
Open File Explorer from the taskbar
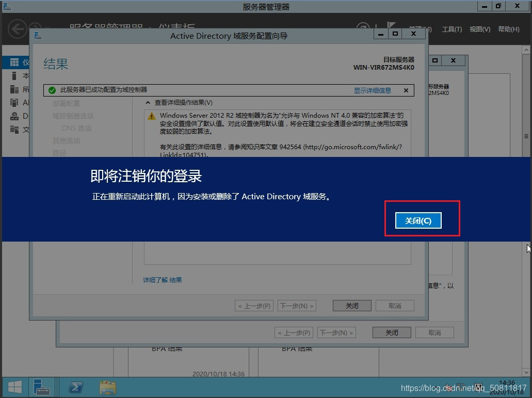pyautogui.click(x=108, y=388)
